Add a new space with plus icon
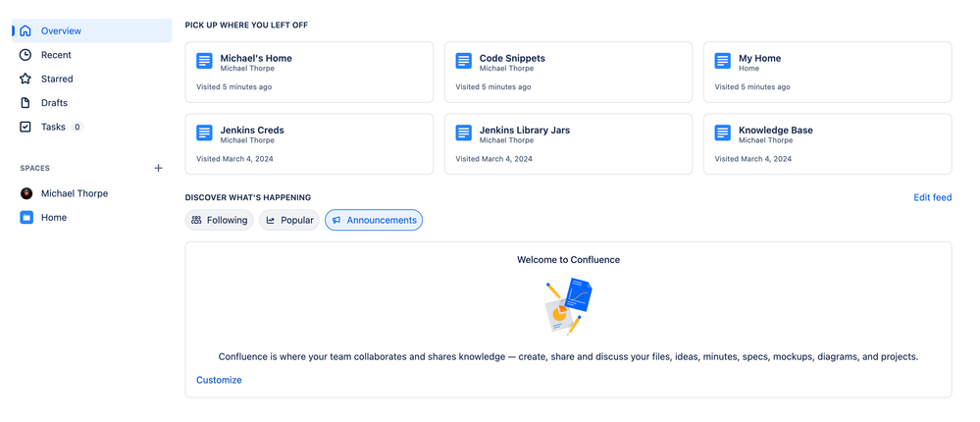Viewport: 980px width, 422px height. (159, 168)
